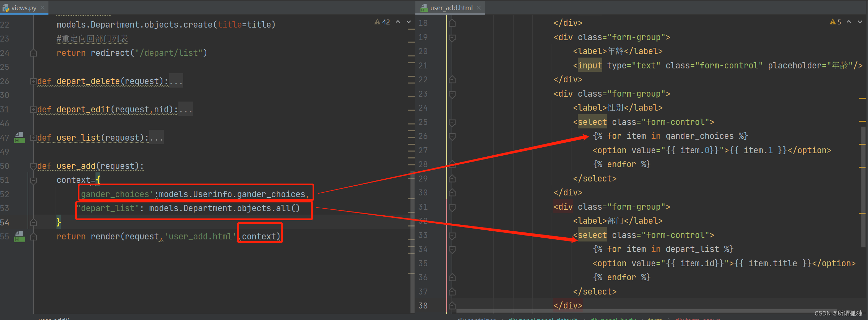Viewport: 868px width, 320px height.
Task: Click the models.Department.objects.create line
Action: point(166,25)
